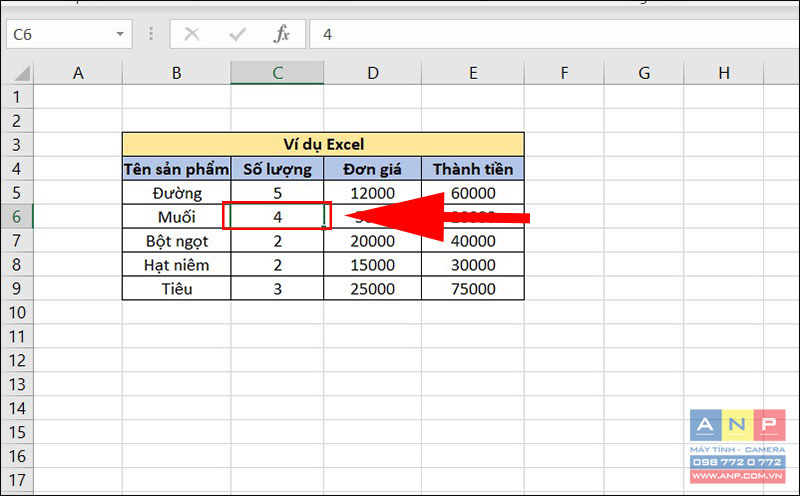Select row 7 header
800x496 pixels.
[17, 240]
